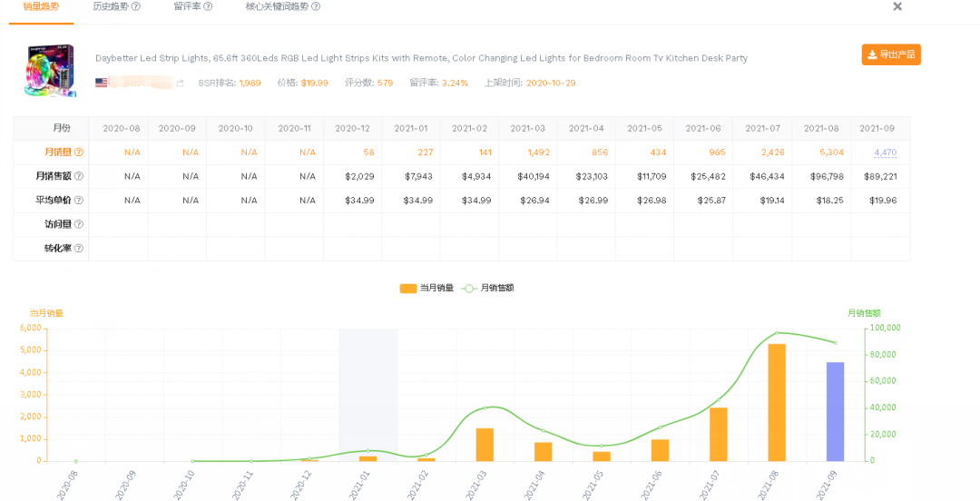
Task: Click the rating count value 579
Action: click(x=385, y=83)
